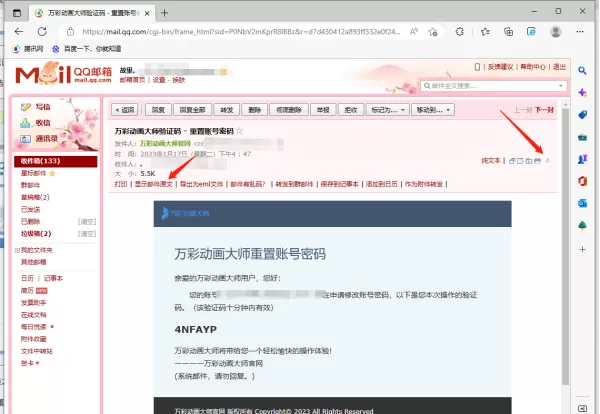Click the read aloud icon in the address bar
The width and height of the screenshot is (600, 414).
coord(414,32)
